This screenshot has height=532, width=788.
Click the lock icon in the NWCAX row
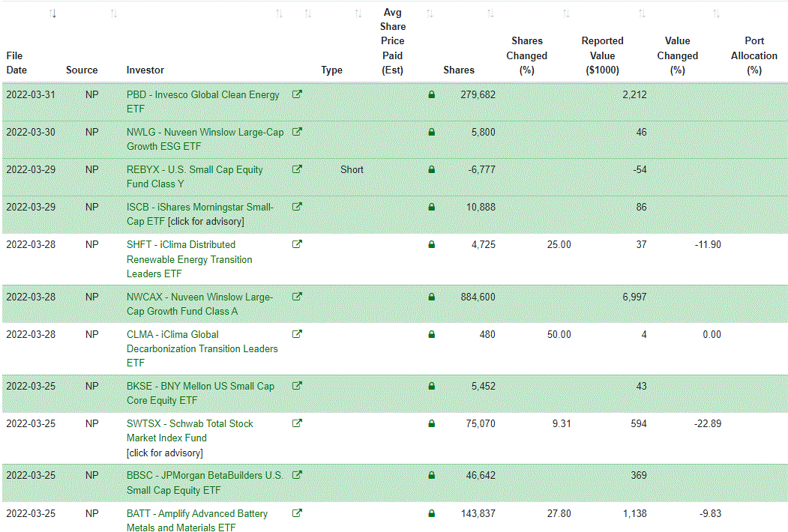coord(431,297)
